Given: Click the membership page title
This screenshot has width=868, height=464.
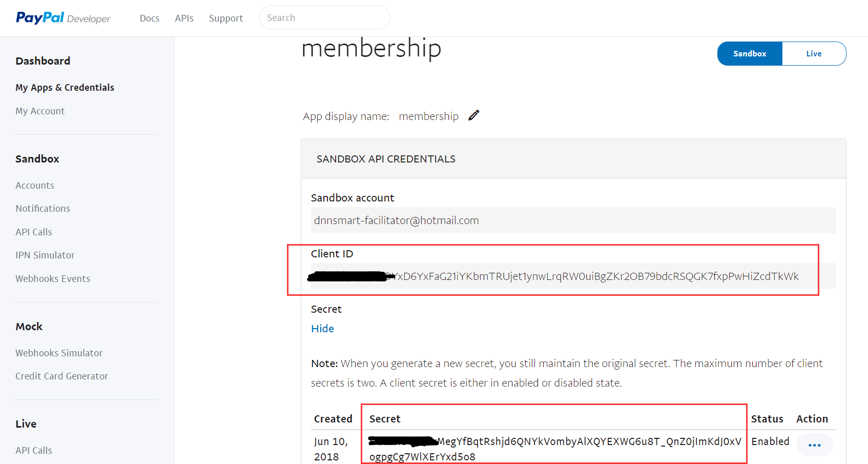Looking at the screenshot, I should pyautogui.click(x=371, y=48).
